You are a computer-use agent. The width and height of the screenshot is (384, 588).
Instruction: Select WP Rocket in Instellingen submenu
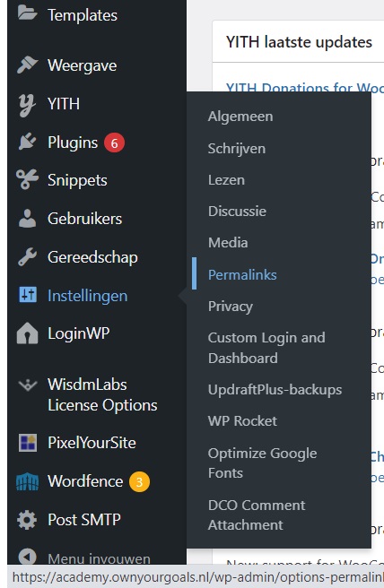[x=242, y=420]
